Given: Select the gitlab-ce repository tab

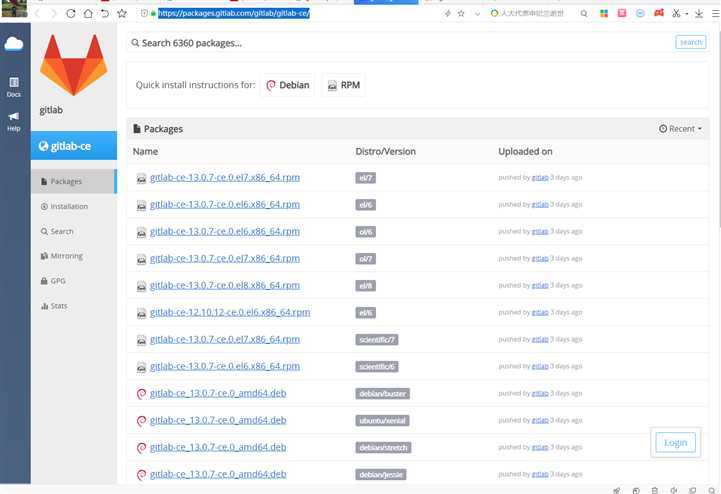Looking at the screenshot, I should pyautogui.click(x=74, y=146).
